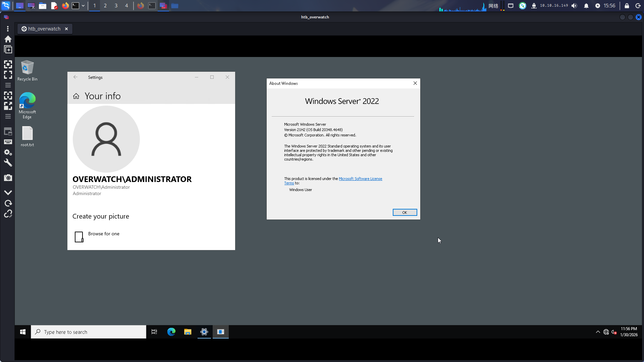Click the Remmina screenshot camera icon
The height and width of the screenshot is (362, 644).
(8, 178)
